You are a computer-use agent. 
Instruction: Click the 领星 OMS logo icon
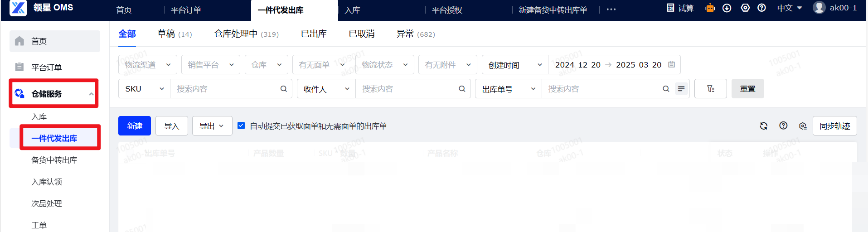tap(18, 8)
